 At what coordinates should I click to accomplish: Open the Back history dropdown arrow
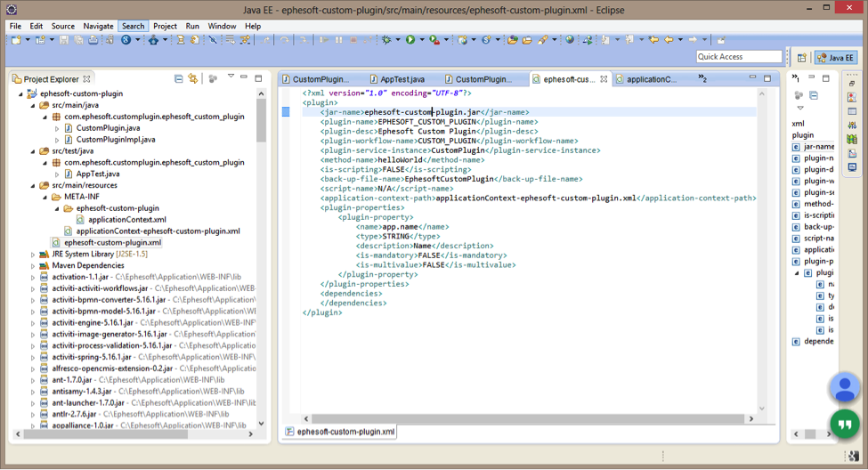[680, 40]
